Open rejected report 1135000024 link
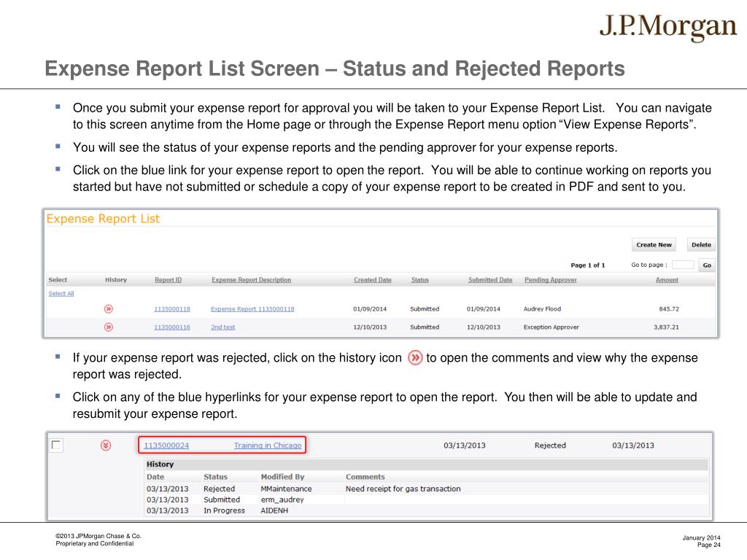Viewport: 747px width, 560px height. pos(166,446)
